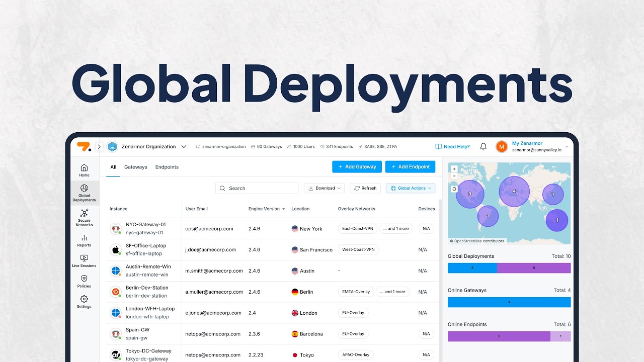Click the N/A devices badge for NYC-Gateway-01
This screenshot has width=644, height=362.
tap(426, 228)
